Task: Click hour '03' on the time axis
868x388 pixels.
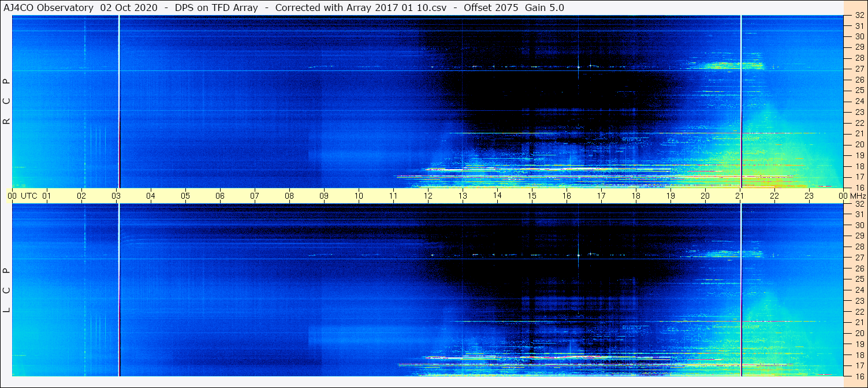Action: pyautogui.click(x=116, y=196)
